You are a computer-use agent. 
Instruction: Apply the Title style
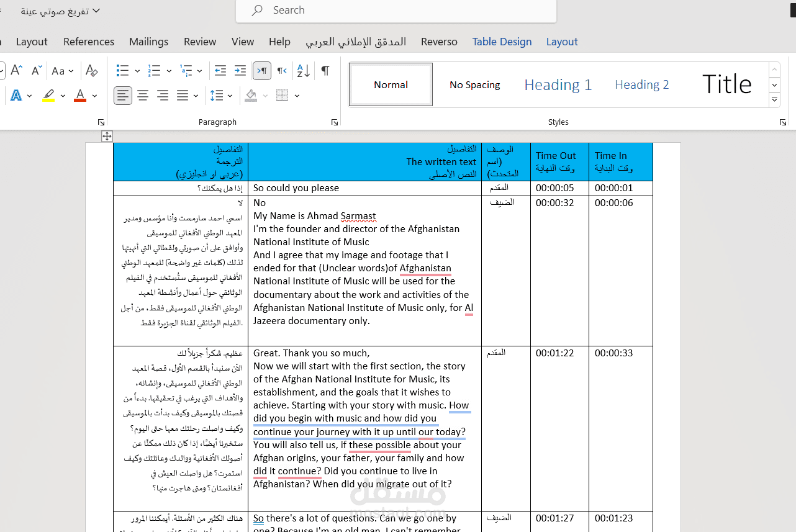tap(726, 84)
